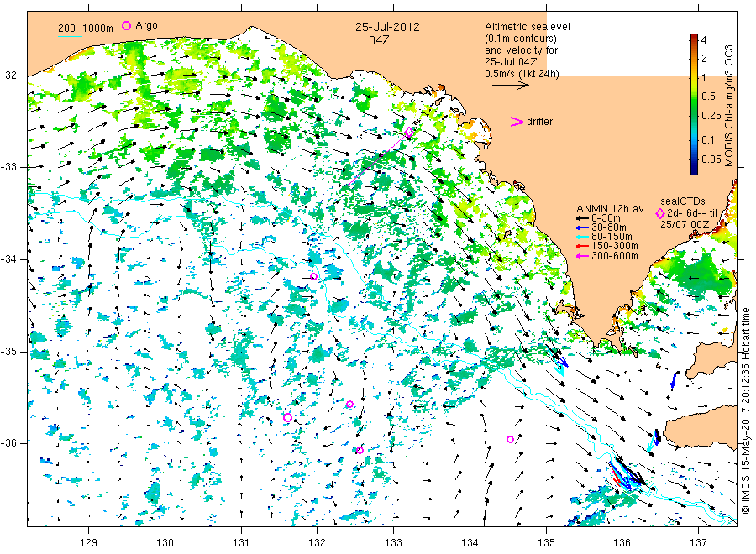The width and height of the screenshot is (756, 554).
Task: Click the '200 1000m' depth contour label
Action: (x=86, y=29)
